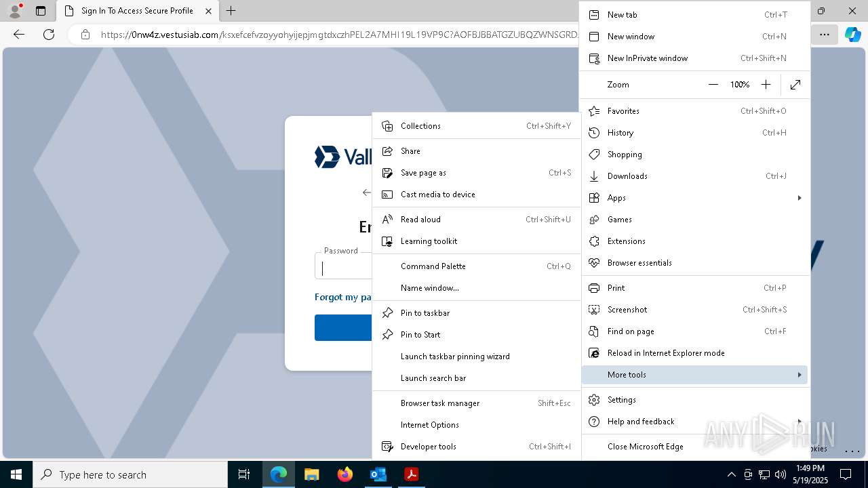The image size is (868, 488).
Task: Expand Help and feedback submenu
Action: tap(695, 422)
